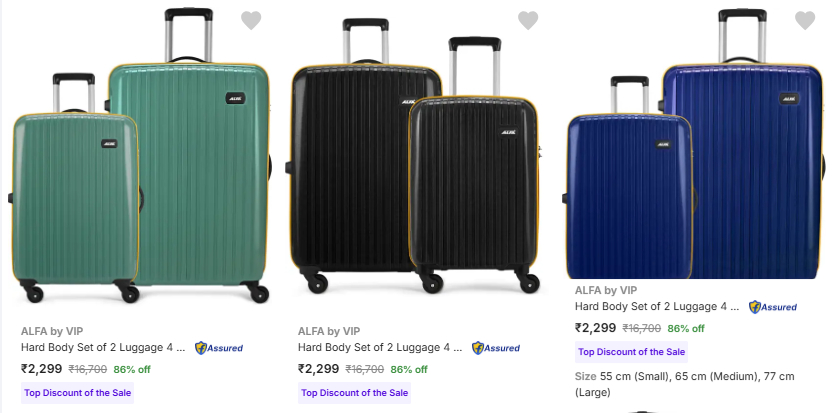
Task: Click the ₹2,299 price of green set
Action: point(40,369)
